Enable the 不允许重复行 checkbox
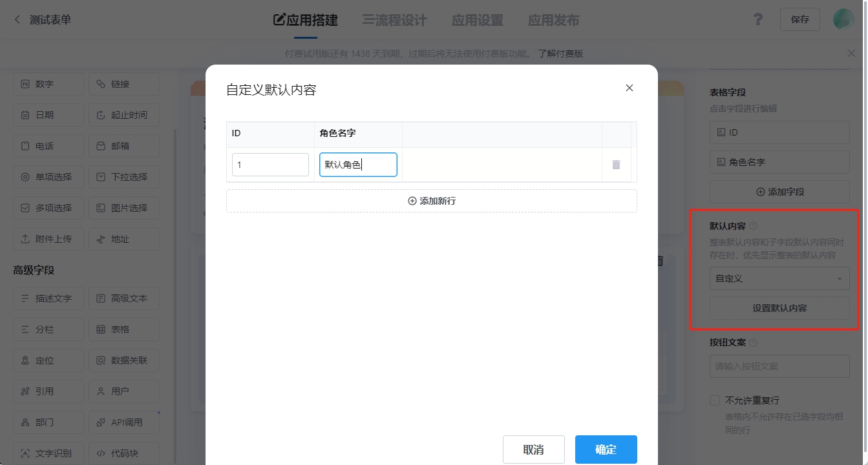 point(715,400)
